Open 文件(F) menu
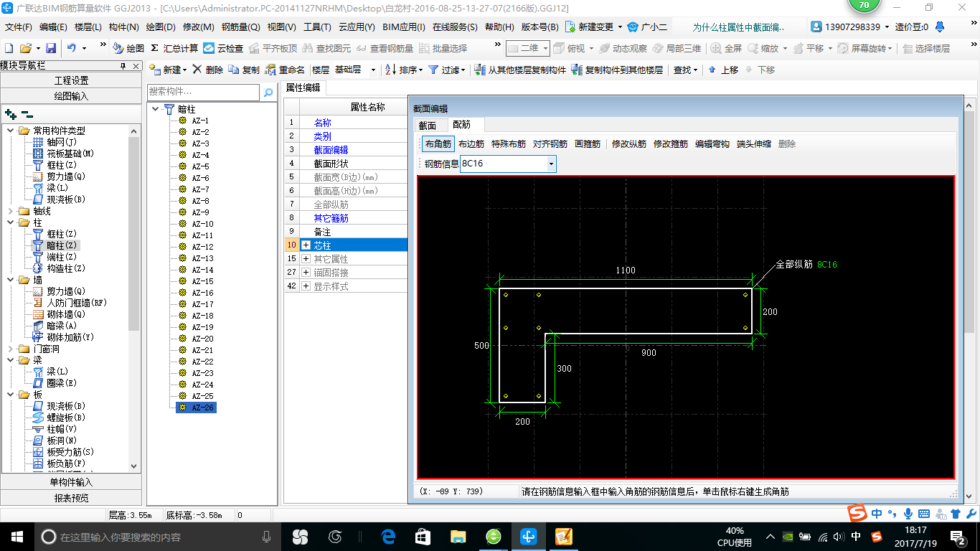Image resolution: width=980 pixels, height=551 pixels. tap(19, 27)
